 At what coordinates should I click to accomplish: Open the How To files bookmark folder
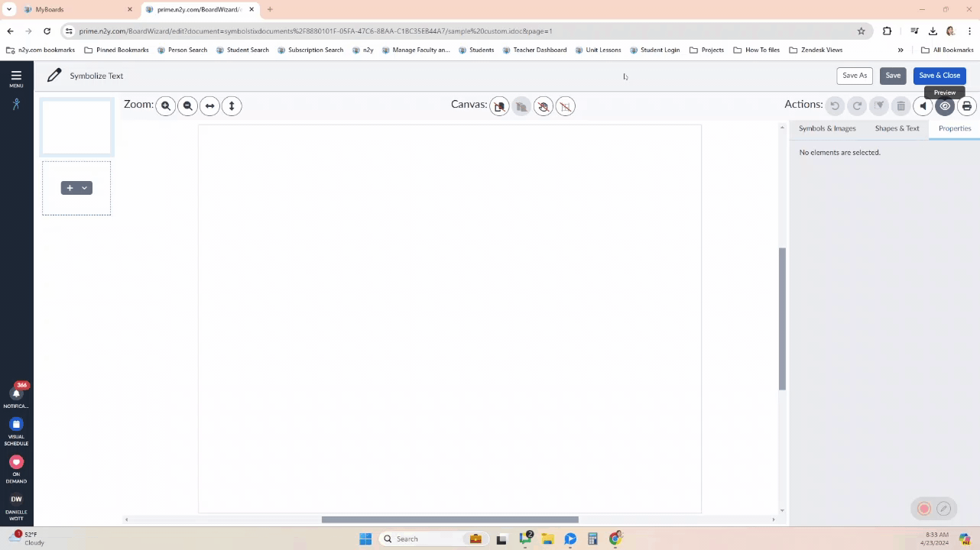coord(756,50)
